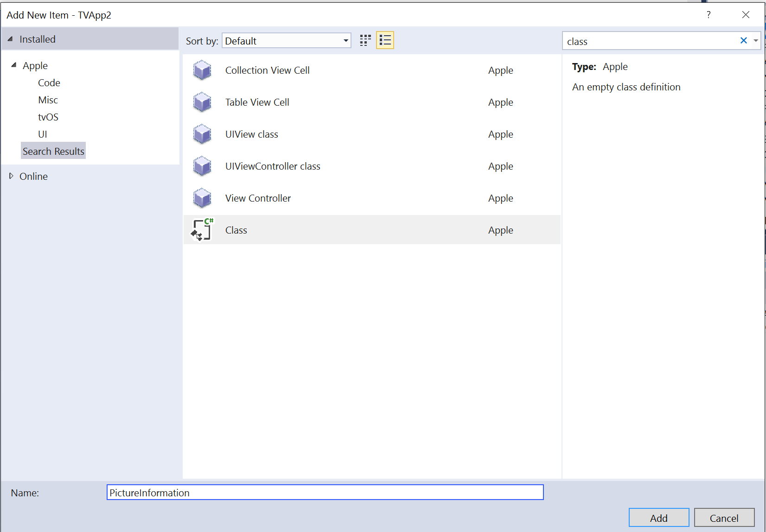The image size is (766, 532).
Task: Select the Code category under Apple
Action: [49, 82]
